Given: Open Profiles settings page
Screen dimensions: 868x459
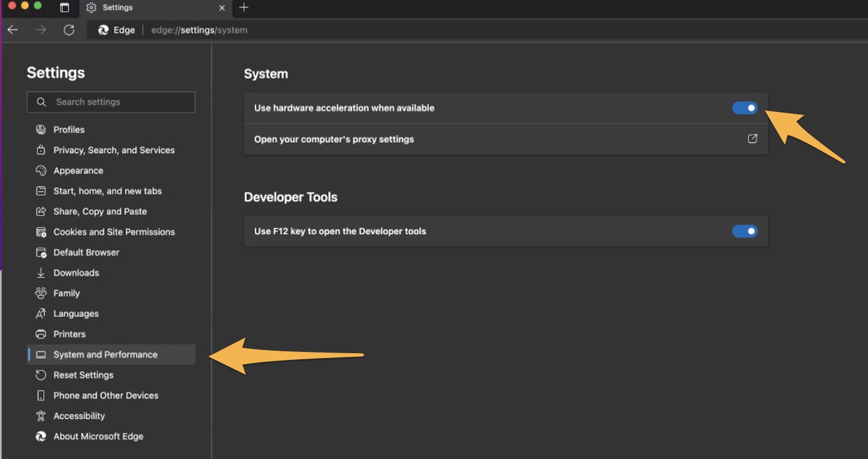Looking at the screenshot, I should 111,130.
